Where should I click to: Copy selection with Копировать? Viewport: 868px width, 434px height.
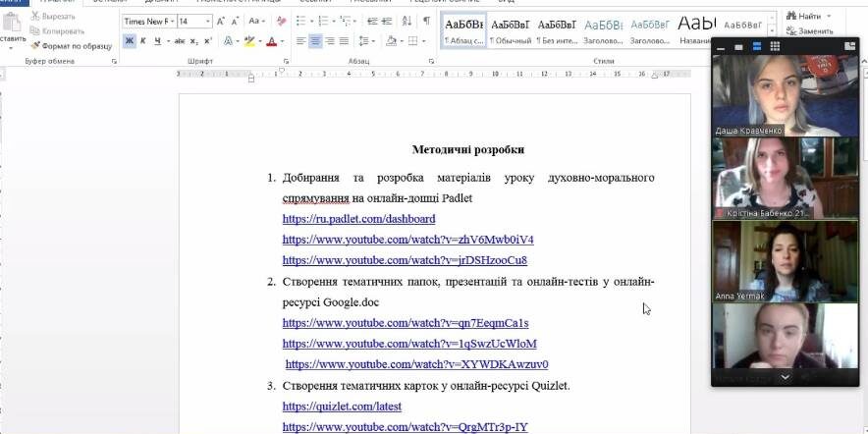point(57,31)
